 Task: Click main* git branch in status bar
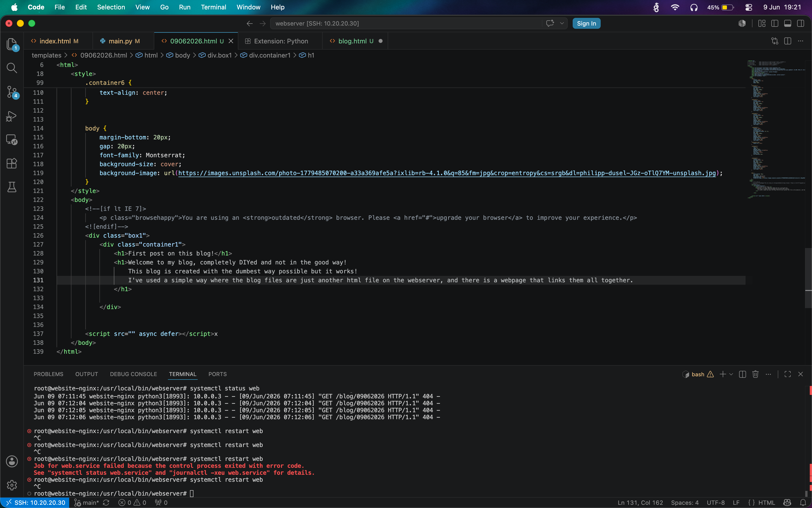[x=87, y=503]
